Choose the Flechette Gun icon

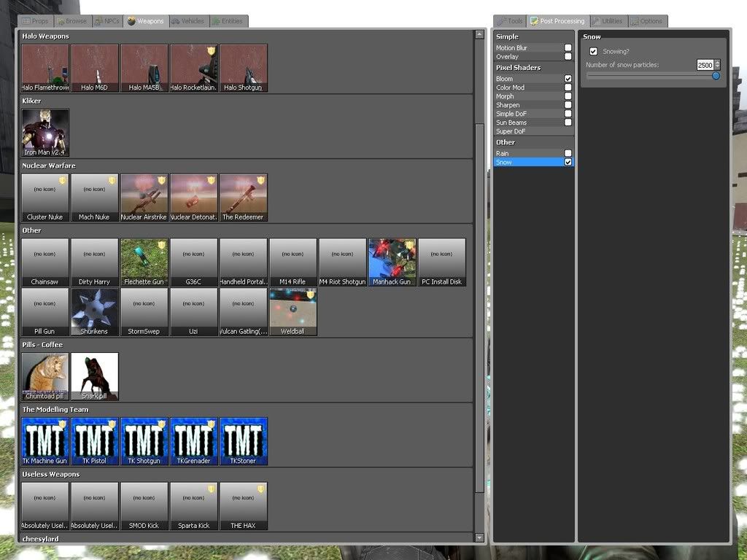coord(144,261)
